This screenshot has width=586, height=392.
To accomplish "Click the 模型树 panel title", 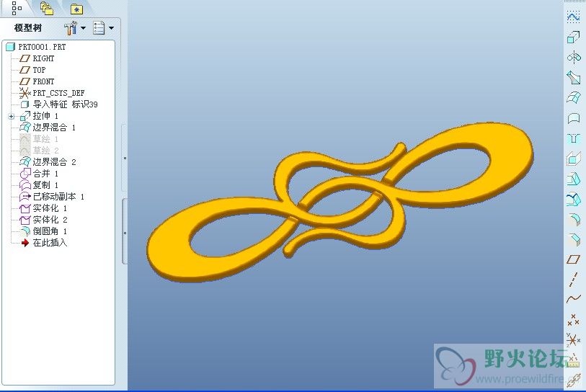I will (x=28, y=28).
